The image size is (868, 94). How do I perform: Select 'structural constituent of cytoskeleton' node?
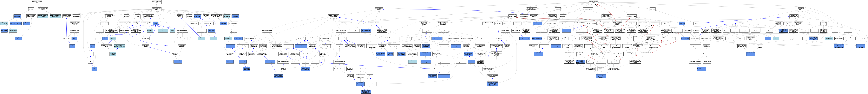(55, 16)
